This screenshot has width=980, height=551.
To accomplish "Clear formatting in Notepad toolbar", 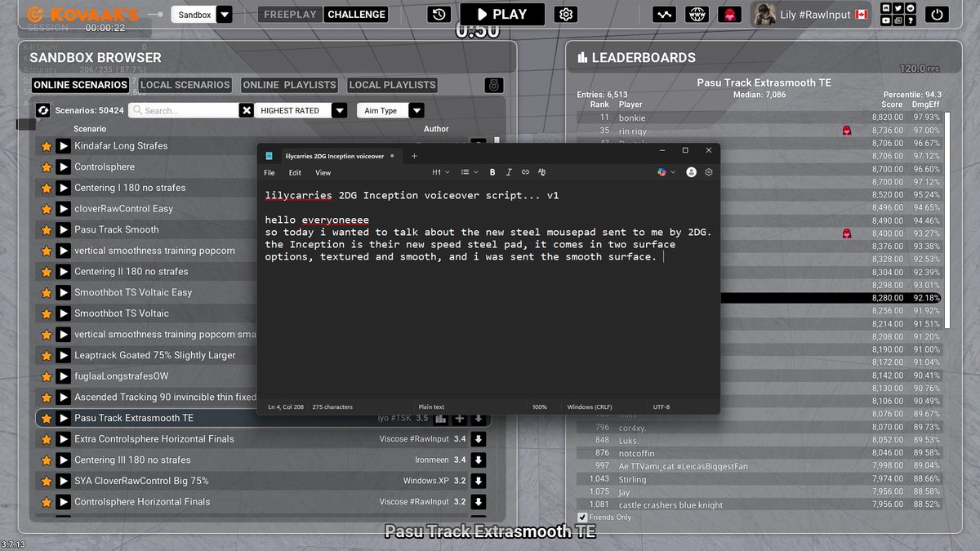I will (x=542, y=172).
